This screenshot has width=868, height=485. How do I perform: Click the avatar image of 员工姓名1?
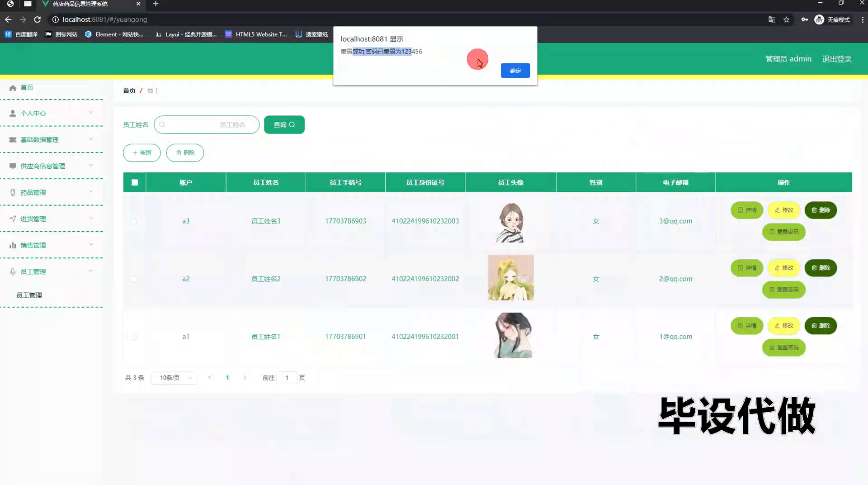click(x=511, y=335)
